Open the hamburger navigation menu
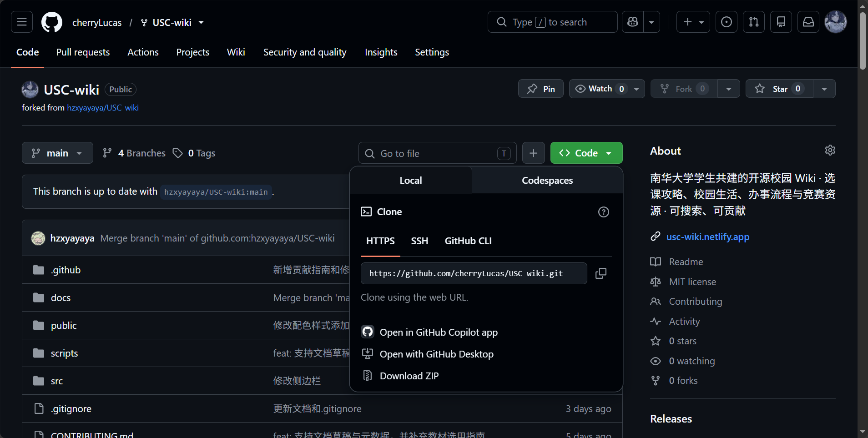The width and height of the screenshot is (868, 438). click(x=22, y=22)
